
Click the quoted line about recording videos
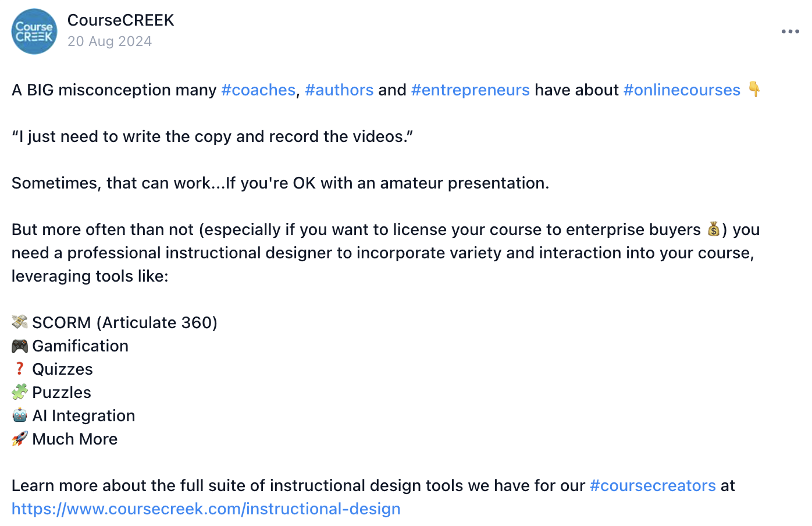pos(212,137)
